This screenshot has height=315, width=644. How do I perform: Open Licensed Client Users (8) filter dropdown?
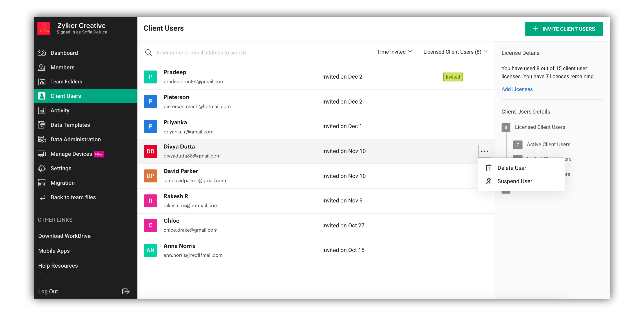(x=455, y=52)
